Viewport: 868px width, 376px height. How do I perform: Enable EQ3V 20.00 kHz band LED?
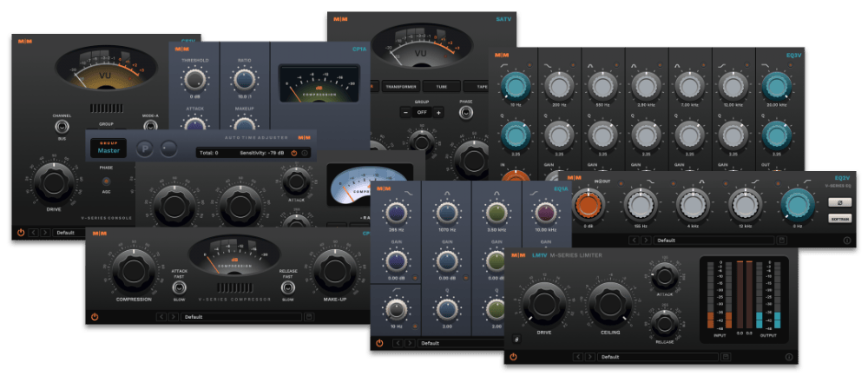[x=789, y=65]
